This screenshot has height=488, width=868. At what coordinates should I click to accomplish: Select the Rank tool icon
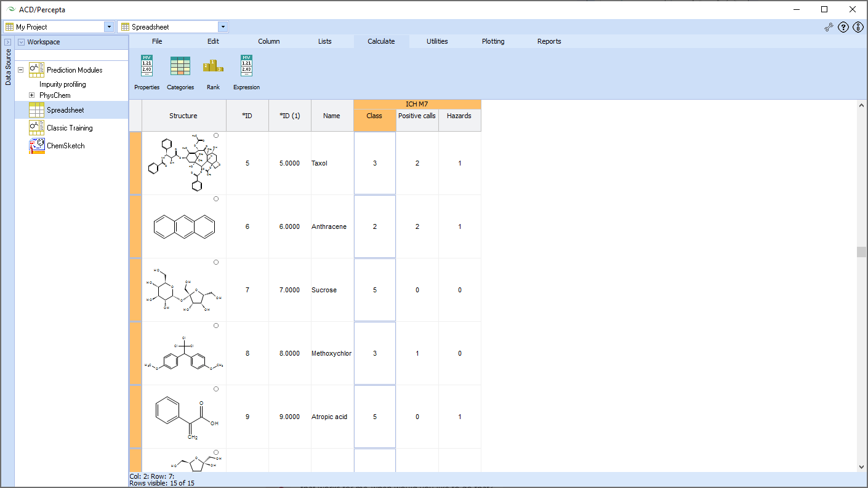pyautogui.click(x=213, y=66)
